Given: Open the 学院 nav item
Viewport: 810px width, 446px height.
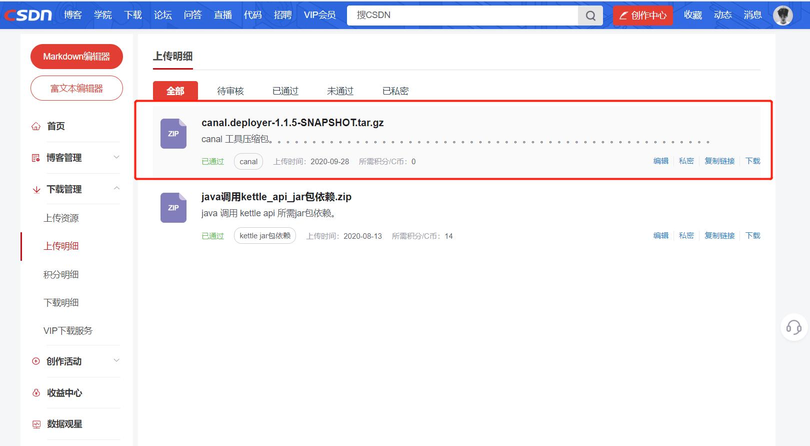Looking at the screenshot, I should pyautogui.click(x=103, y=15).
